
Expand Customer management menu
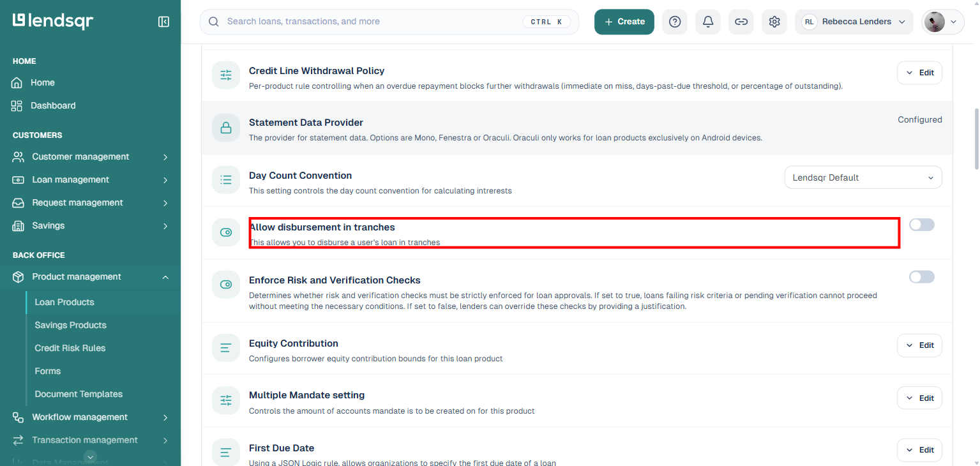tap(90, 156)
